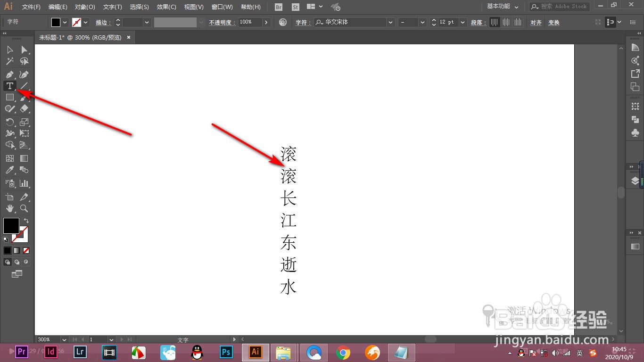Select the Type tool in the toolbar
This screenshot has width=644, height=362.
tap(9, 86)
